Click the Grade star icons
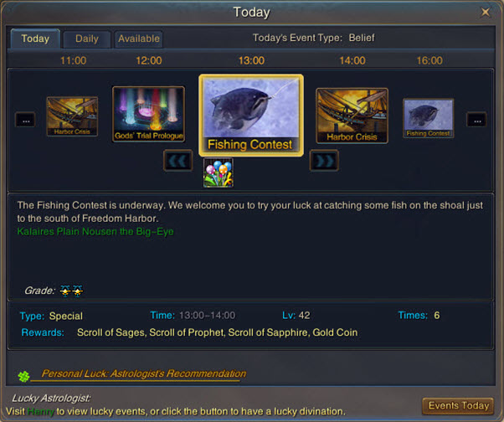This screenshot has height=422, width=504. (71, 291)
